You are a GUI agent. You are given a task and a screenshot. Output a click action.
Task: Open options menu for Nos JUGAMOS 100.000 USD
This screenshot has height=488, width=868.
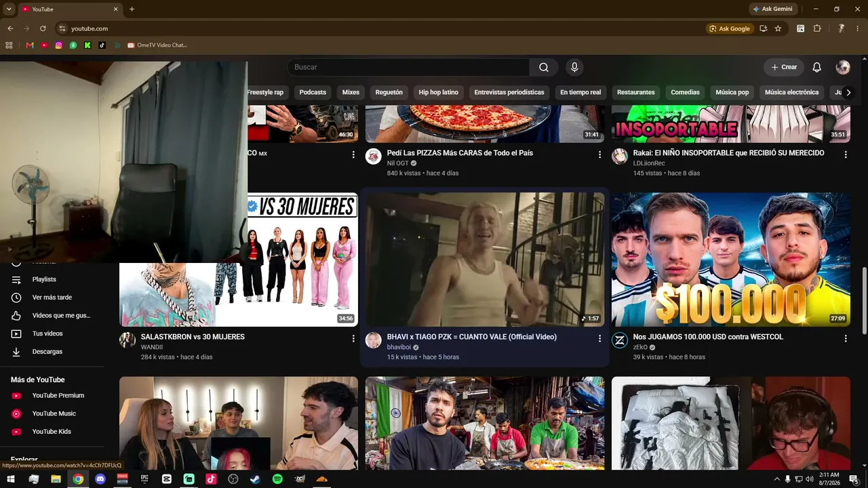point(846,338)
